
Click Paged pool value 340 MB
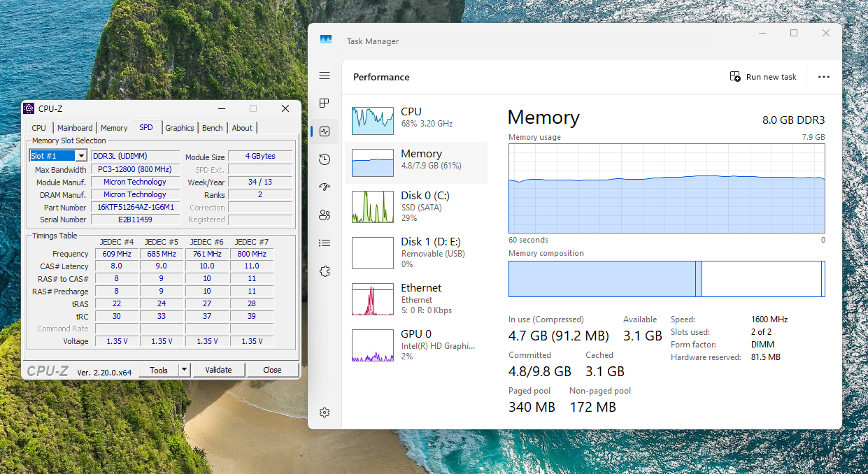532,407
